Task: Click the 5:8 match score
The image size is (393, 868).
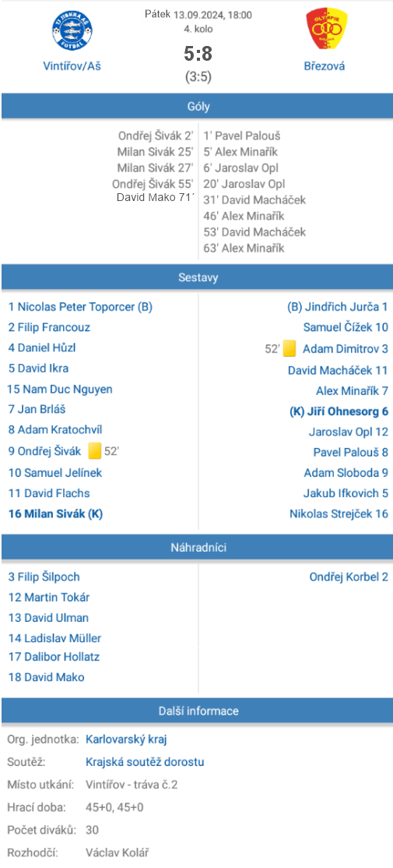Action: [198, 55]
